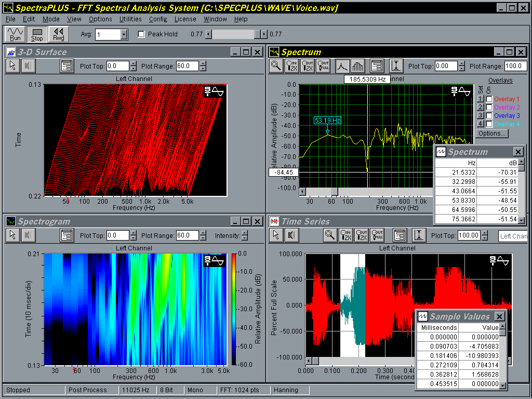
Task: Open the properties dialog icon in Time Series toolbar
Action: (400, 235)
